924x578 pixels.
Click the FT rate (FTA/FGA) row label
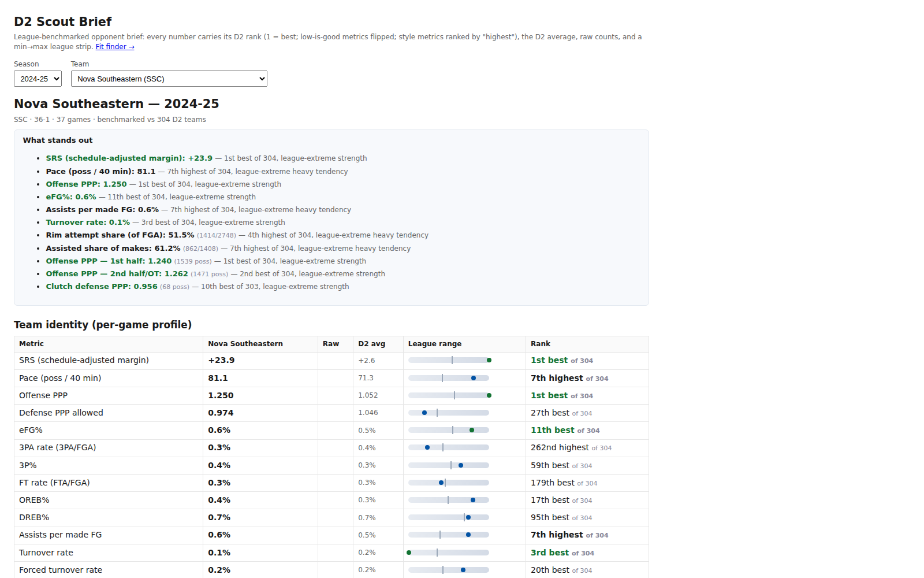click(54, 483)
